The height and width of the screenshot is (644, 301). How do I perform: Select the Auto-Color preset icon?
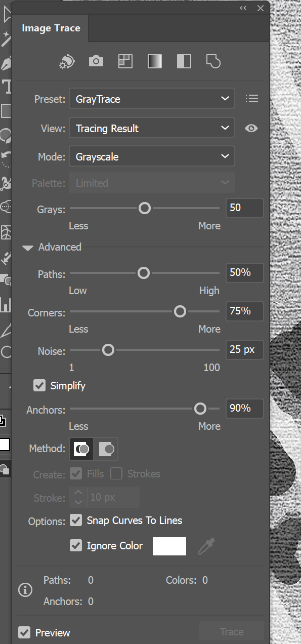click(66, 61)
